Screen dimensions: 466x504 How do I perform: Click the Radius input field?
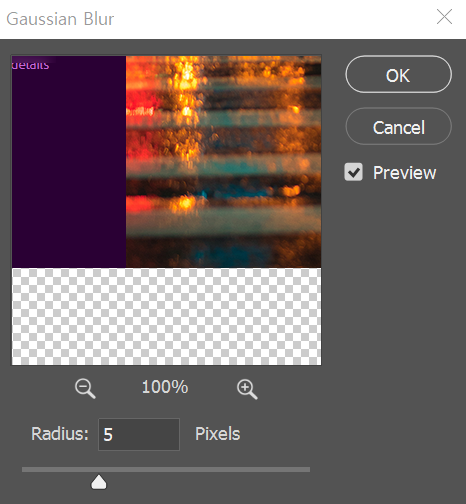[139, 434]
